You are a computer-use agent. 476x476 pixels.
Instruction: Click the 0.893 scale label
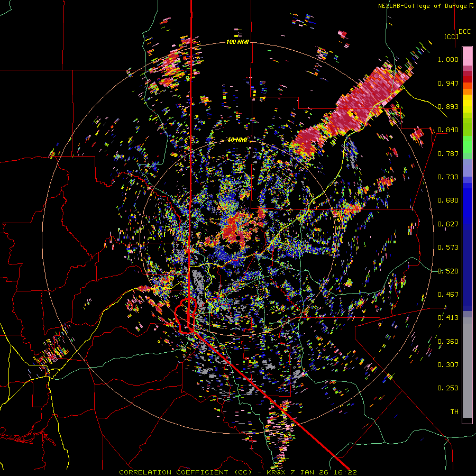click(x=448, y=106)
